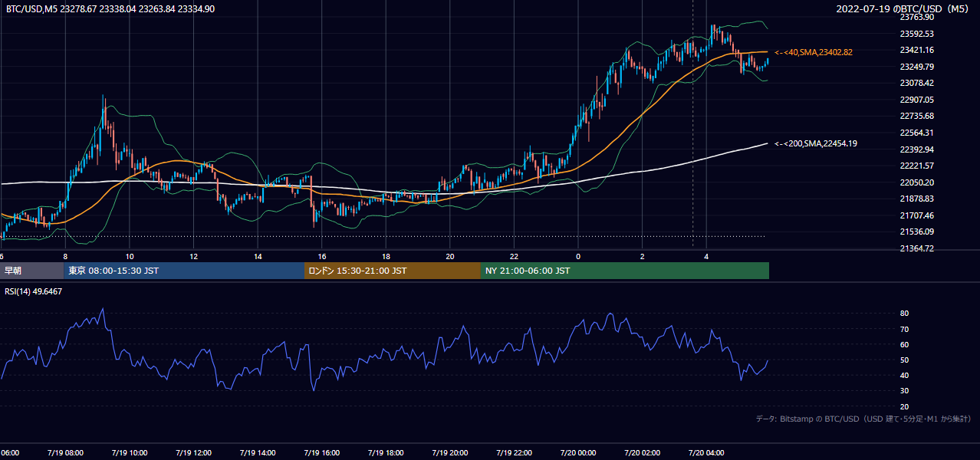Image resolution: width=980 pixels, height=460 pixels.
Task: Select the 40 SMA label showing 23402.82
Action: click(x=814, y=52)
